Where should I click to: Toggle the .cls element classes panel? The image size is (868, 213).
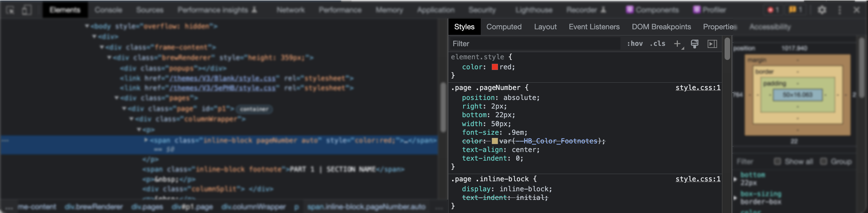(657, 44)
